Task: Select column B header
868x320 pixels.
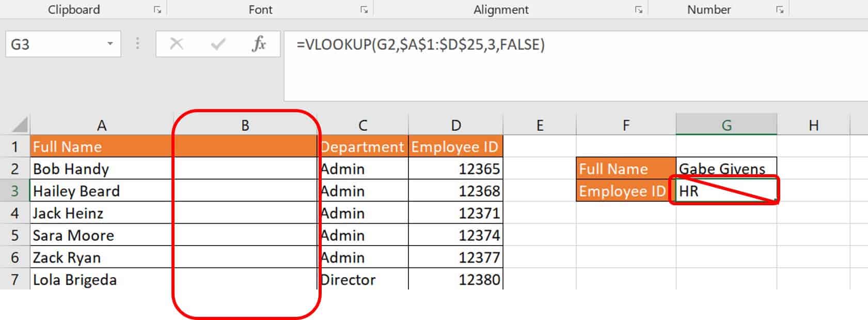Action: pyautogui.click(x=245, y=125)
